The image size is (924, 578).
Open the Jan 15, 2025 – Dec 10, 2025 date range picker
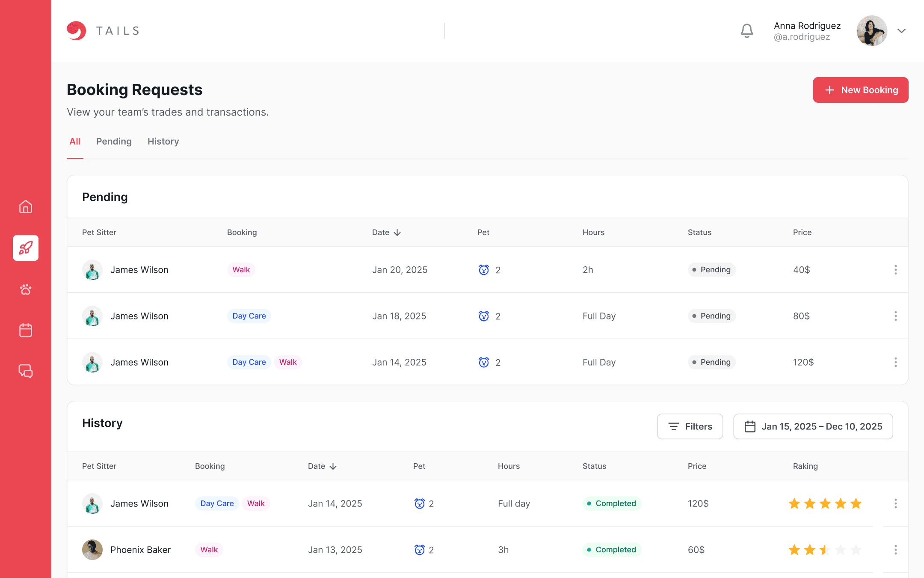[x=813, y=426]
